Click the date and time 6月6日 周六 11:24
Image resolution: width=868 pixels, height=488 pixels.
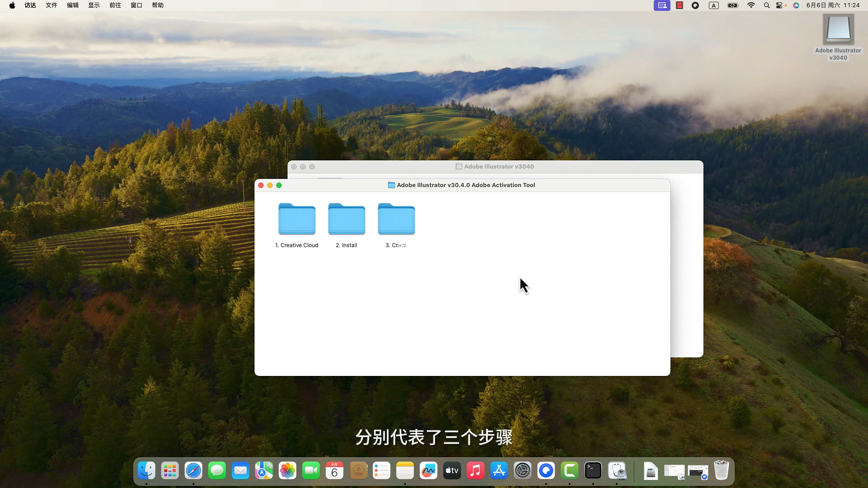(833, 5)
